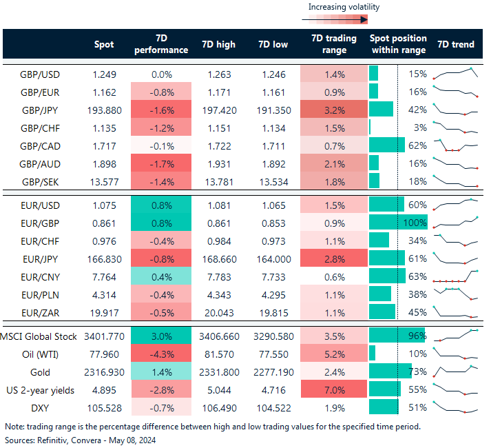Click the Gold 7D trend sparkline
This screenshot has height=448, width=491.
point(455,371)
